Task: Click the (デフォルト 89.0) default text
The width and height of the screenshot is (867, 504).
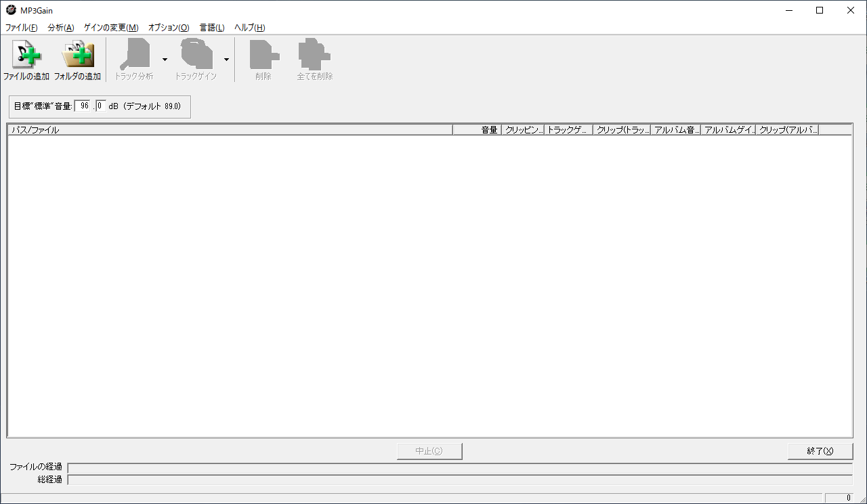Action: click(152, 106)
